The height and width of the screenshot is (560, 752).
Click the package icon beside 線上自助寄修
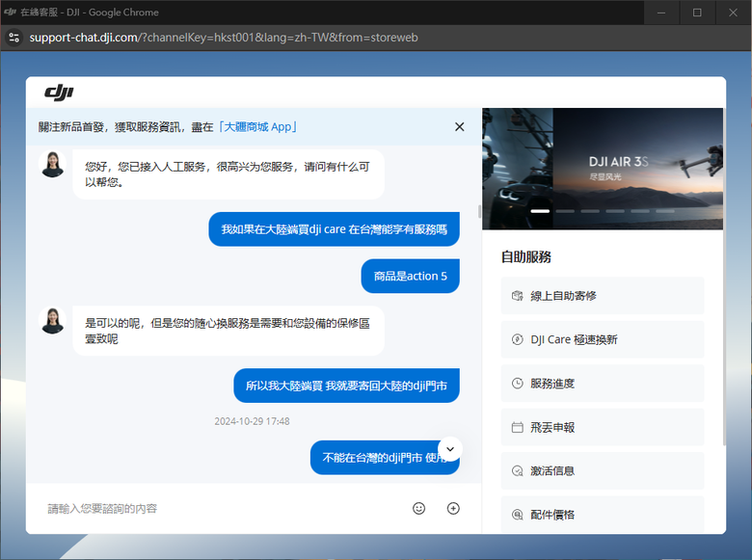(x=518, y=296)
